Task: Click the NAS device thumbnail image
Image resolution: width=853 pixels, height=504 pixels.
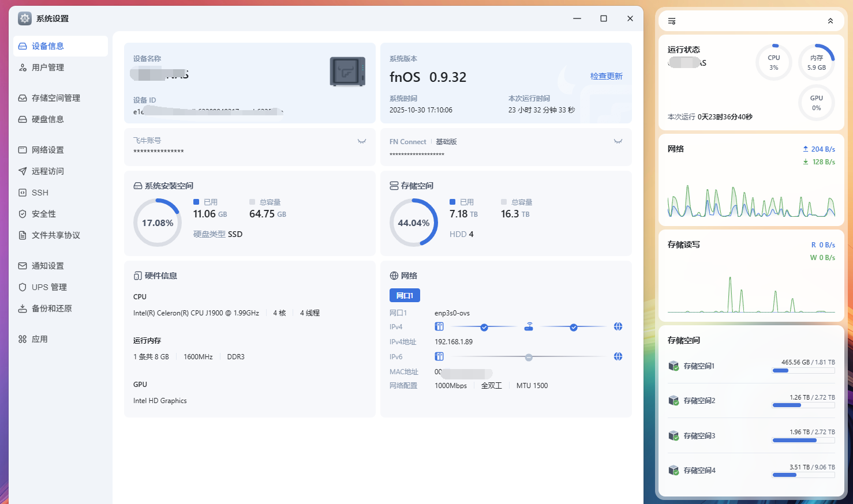Action: pos(347,72)
